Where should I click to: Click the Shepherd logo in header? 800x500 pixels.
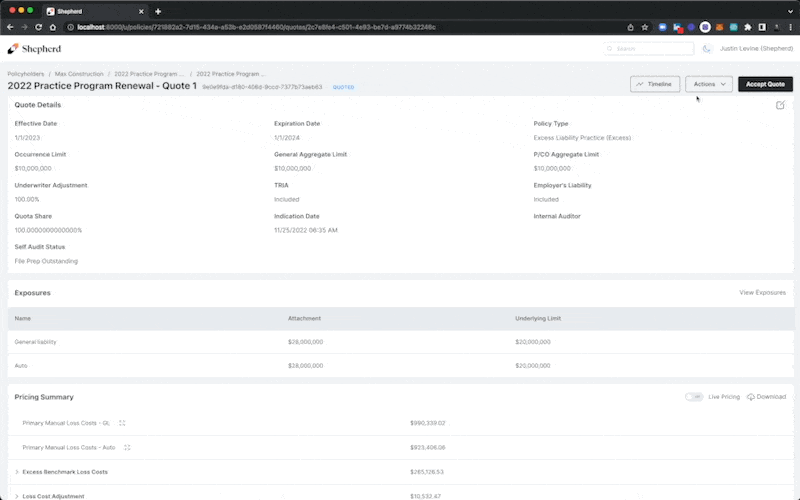point(34,48)
